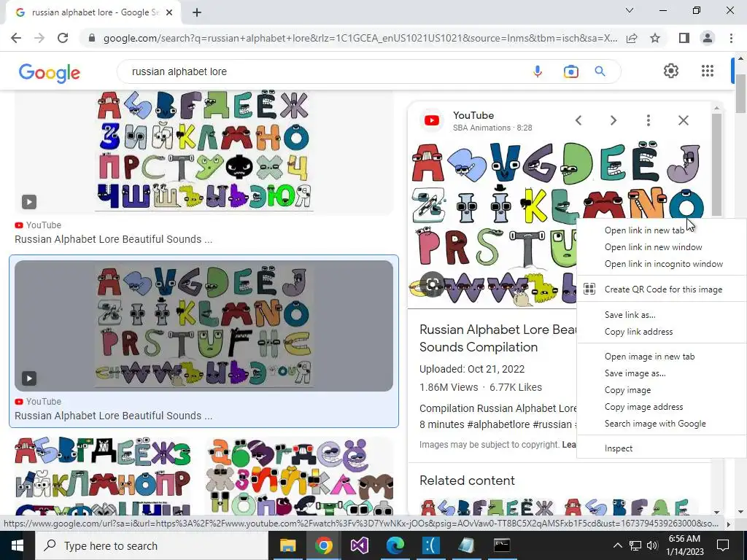Search by image with Google Lens camera
The image size is (747, 560).
pos(570,71)
